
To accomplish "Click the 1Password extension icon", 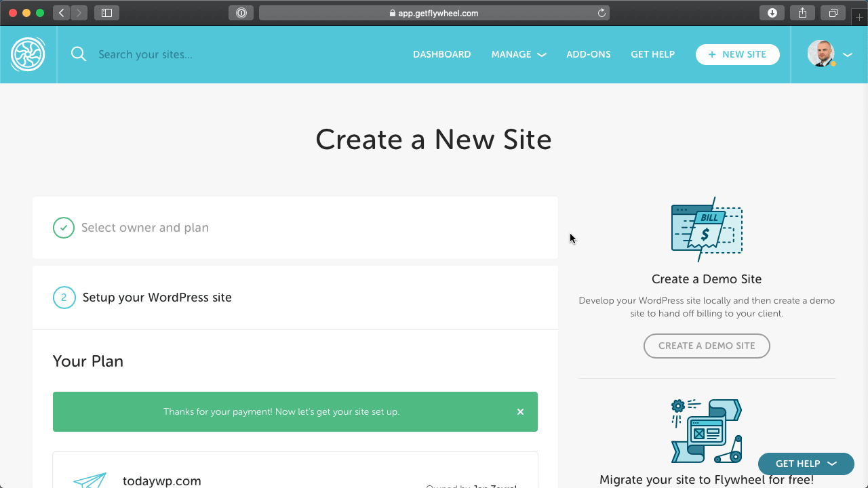I will coord(241,13).
